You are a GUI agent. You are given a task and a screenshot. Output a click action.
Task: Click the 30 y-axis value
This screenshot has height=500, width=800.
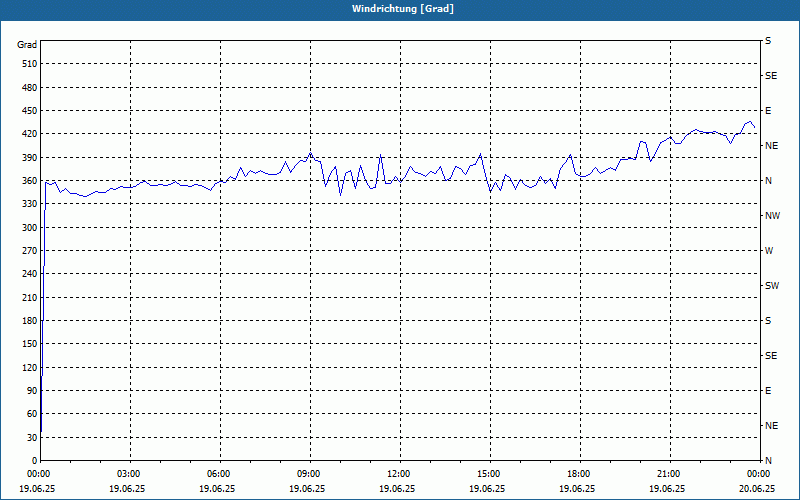(x=32, y=437)
